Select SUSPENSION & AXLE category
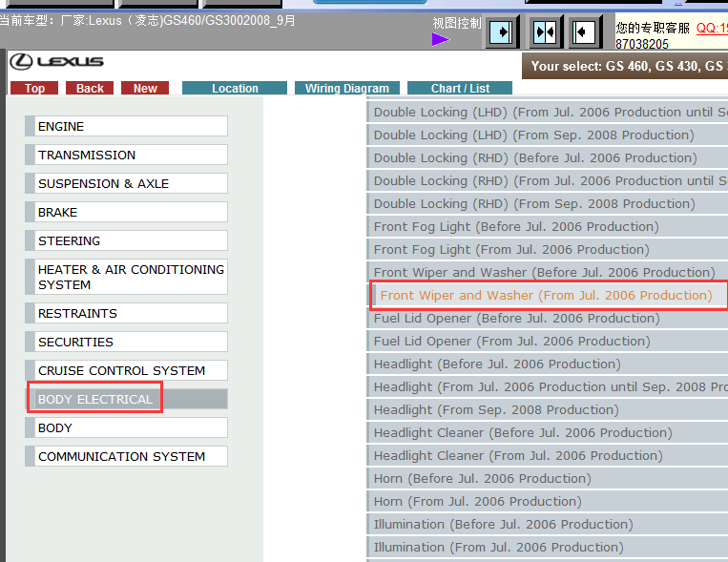 tap(126, 183)
